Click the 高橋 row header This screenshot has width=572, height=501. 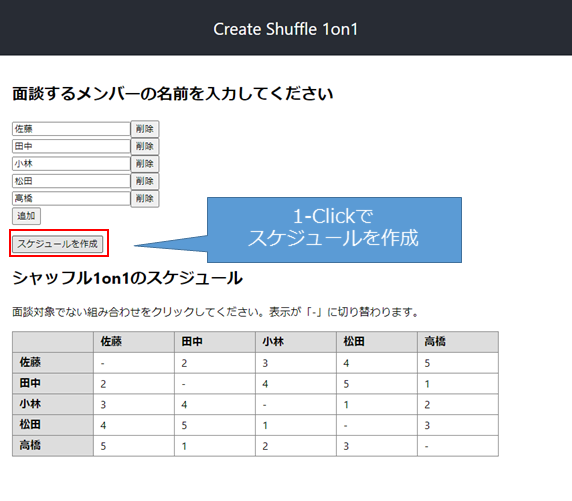pos(53,446)
